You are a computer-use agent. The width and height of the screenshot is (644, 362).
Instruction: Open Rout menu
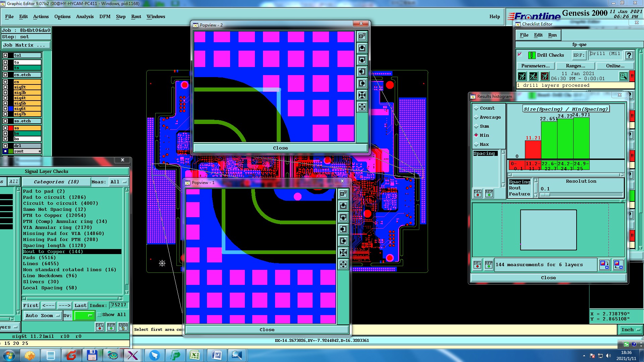tap(136, 17)
